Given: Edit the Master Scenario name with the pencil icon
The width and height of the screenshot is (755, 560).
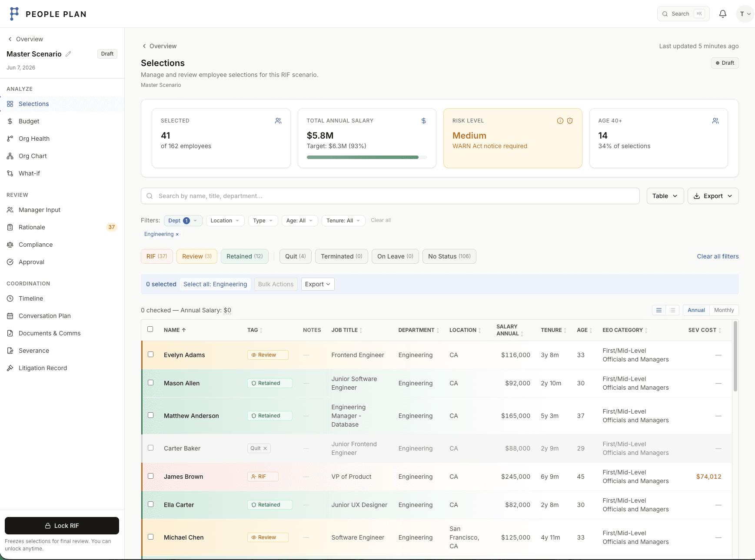Looking at the screenshot, I should (68, 54).
